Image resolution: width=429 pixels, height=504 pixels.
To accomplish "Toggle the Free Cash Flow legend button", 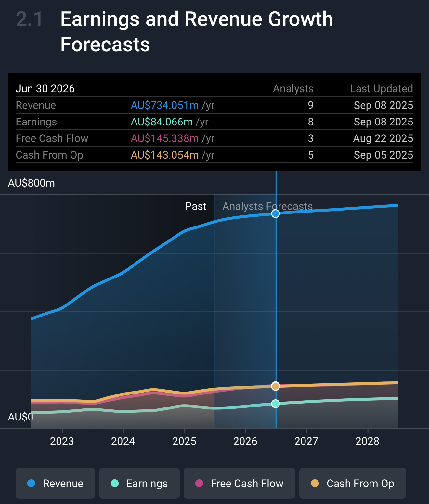I will (x=239, y=483).
